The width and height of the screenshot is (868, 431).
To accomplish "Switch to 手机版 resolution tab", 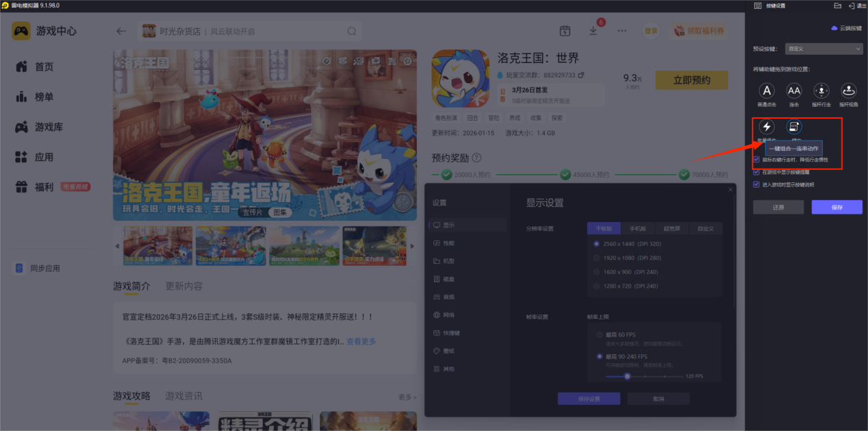I will click(x=638, y=228).
